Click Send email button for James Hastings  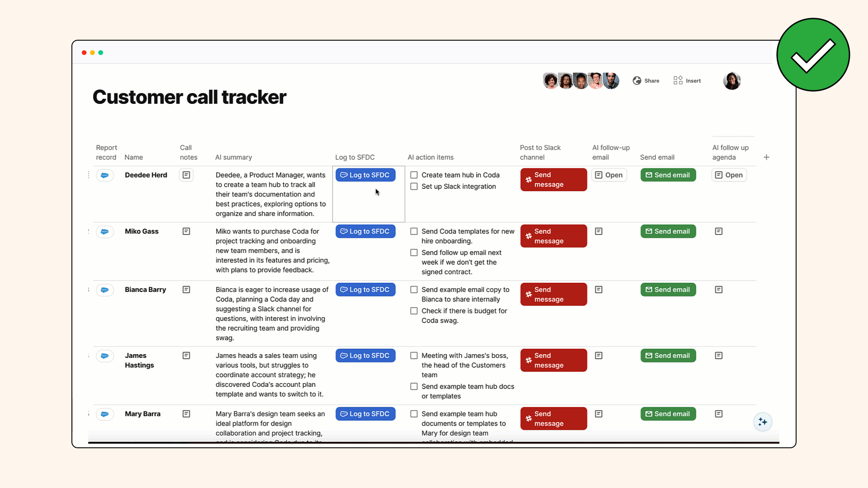668,355
